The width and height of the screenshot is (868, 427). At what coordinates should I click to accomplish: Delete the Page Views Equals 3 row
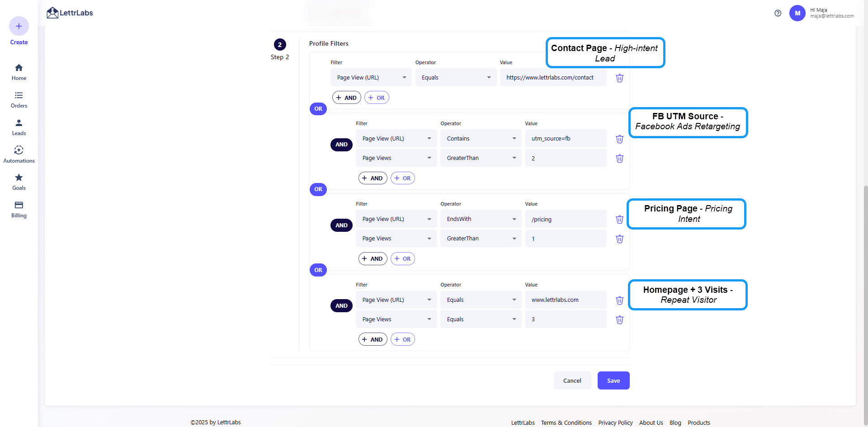[x=620, y=319]
